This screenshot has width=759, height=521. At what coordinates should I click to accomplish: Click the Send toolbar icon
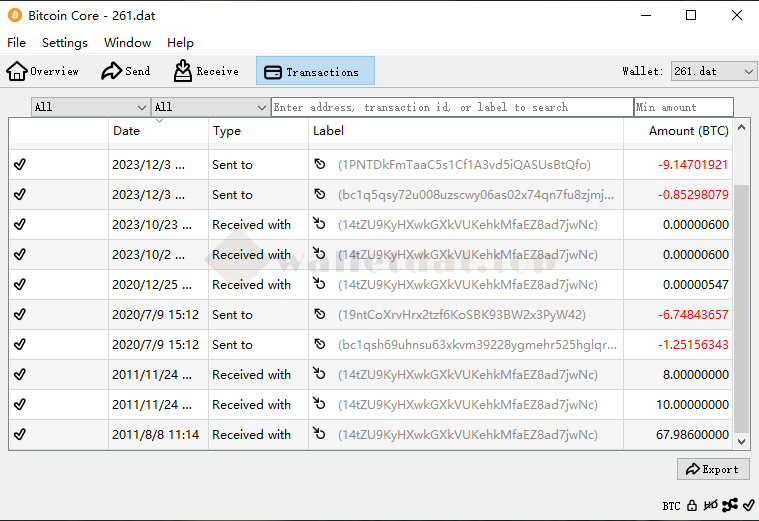pos(126,71)
